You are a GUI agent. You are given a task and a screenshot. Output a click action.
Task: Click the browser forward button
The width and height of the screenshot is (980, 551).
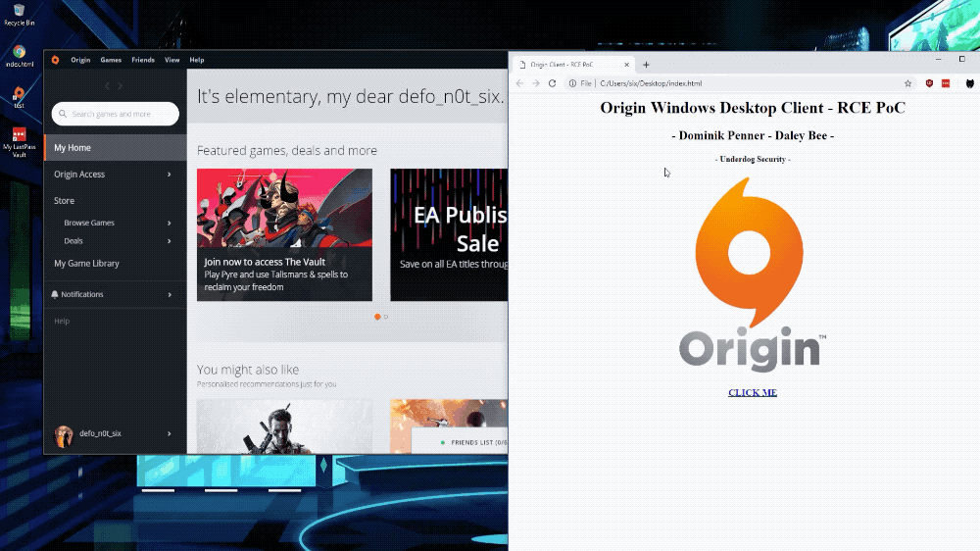coord(536,83)
